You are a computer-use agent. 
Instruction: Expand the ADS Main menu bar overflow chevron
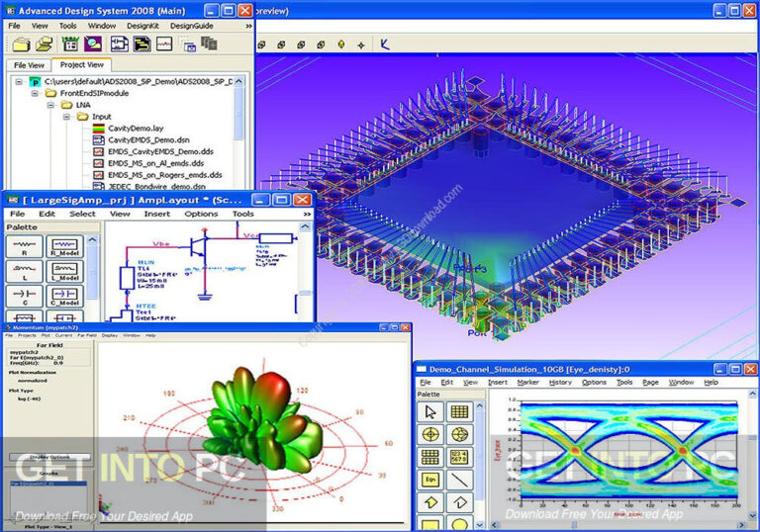[x=248, y=26]
